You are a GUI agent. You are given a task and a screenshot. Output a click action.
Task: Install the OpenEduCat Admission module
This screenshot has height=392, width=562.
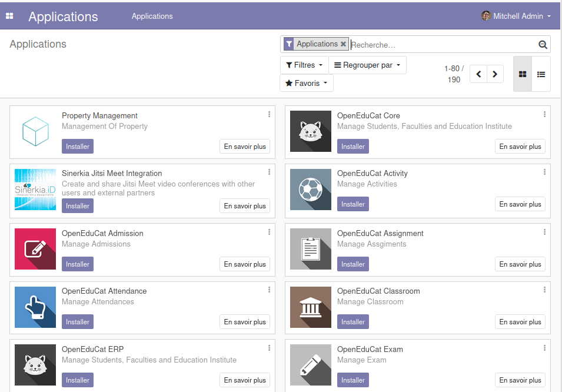[77, 264]
